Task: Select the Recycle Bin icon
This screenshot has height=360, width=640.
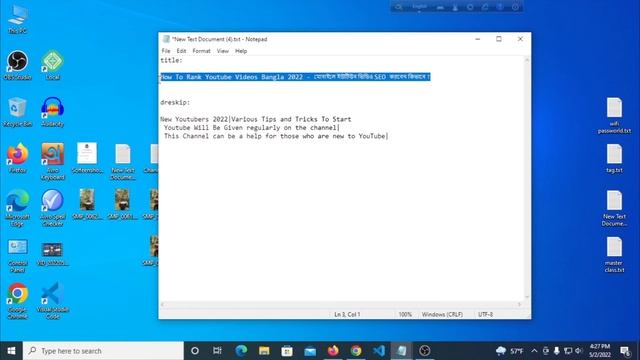Action: 18,112
